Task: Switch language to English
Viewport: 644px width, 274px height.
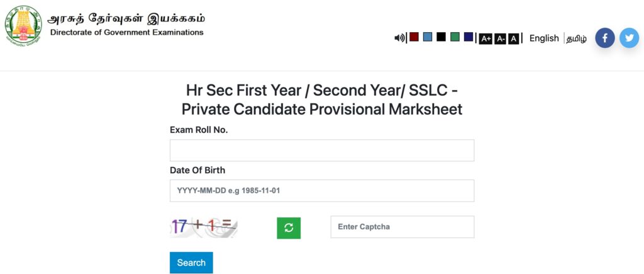Action: pos(544,38)
